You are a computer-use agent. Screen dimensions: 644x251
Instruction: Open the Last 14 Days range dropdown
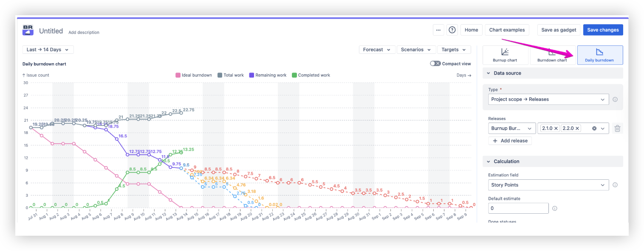(x=48, y=50)
